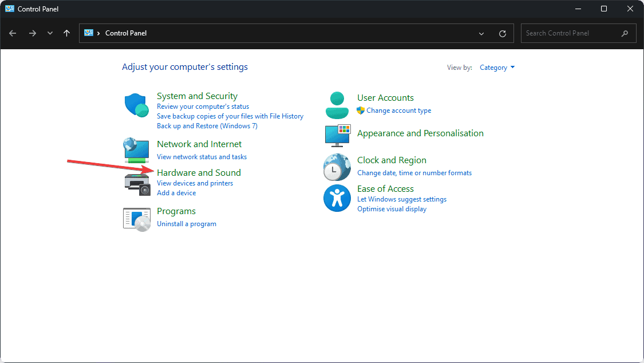Open Hardware and Sound category heading
The height and width of the screenshot is (363, 644).
pyautogui.click(x=199, y=172)
